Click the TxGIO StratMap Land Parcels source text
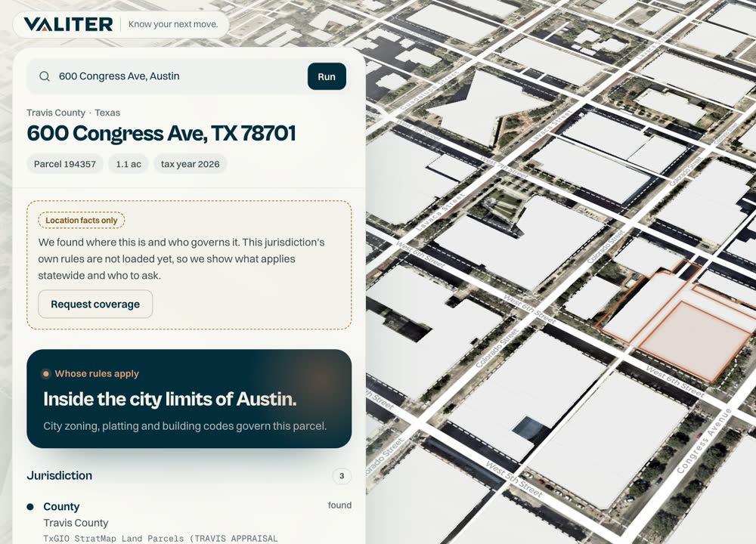Screen dimensions: 756x544 click(160, 538)
